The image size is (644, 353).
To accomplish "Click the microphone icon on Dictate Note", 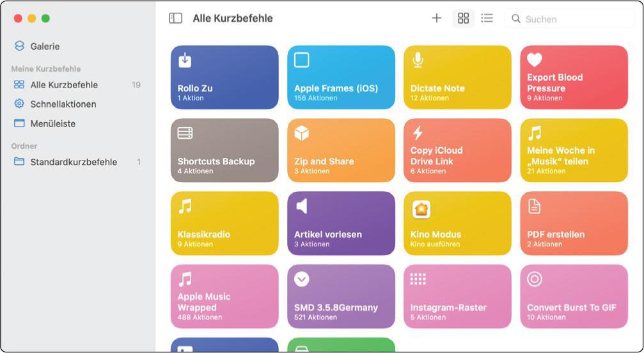I will click(x=418, y=60).
